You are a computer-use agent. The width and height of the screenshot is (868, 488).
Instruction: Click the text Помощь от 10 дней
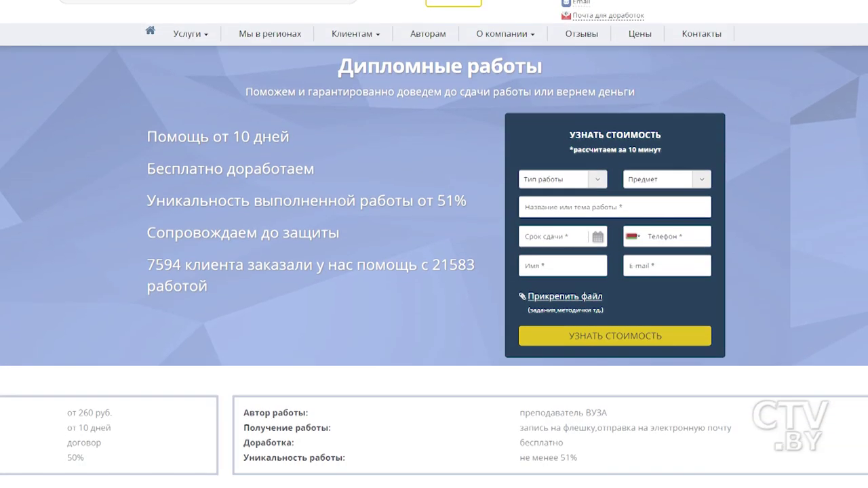tap(218, 136)
